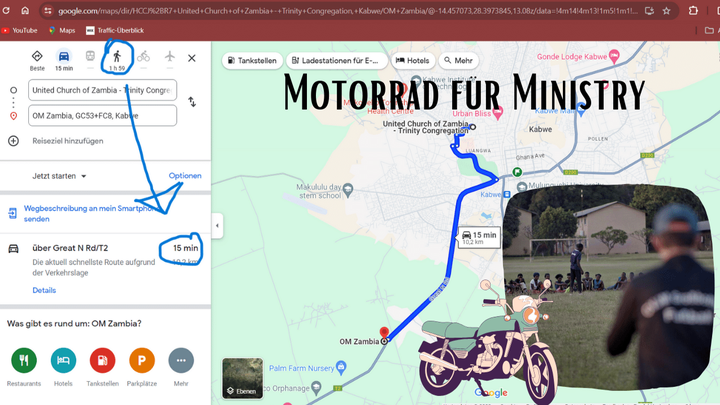Edit the United Church of Zambia start field

click(102, 90)
